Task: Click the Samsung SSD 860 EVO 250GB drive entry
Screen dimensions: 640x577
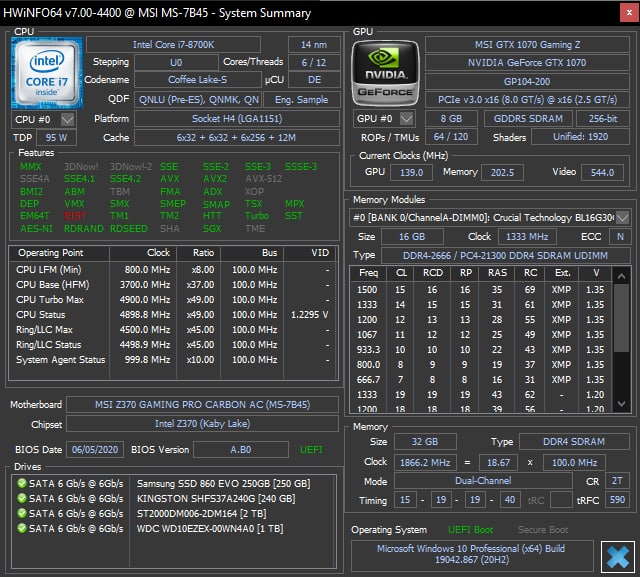Action: click(x=224, y=484)
